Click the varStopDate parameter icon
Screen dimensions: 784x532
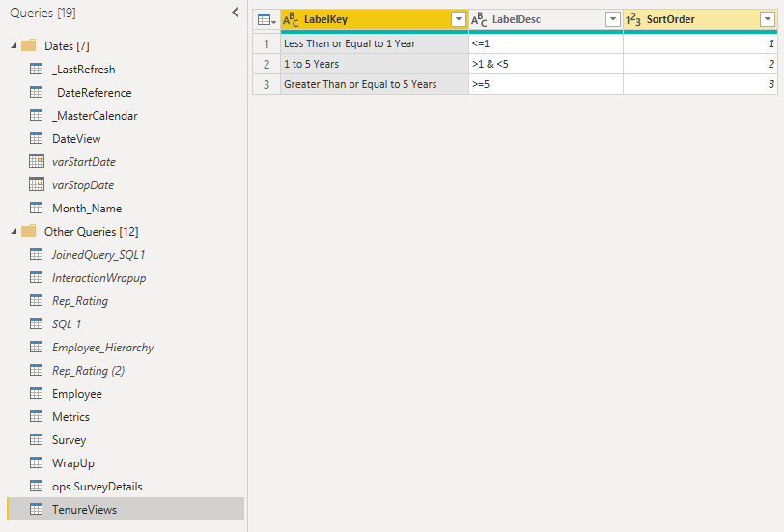37,184
